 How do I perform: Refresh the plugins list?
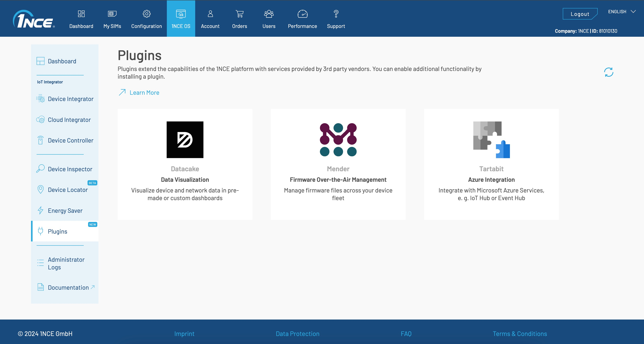(x=609, y=72)
